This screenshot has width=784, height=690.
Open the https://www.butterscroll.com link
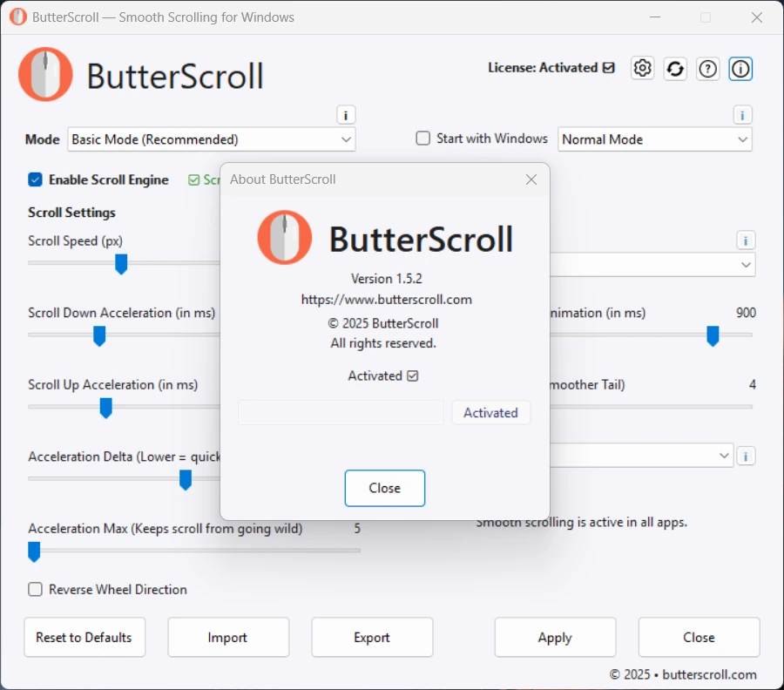point(387,300)
